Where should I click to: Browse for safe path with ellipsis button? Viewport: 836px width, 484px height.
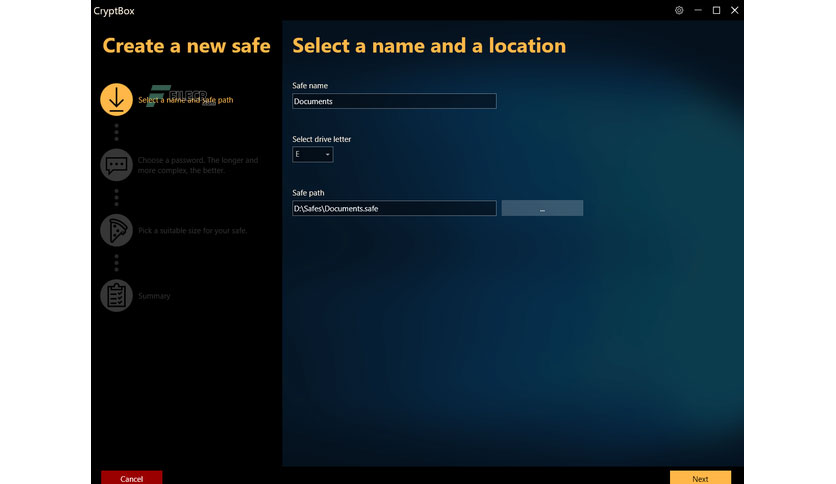tap(542, 208)
